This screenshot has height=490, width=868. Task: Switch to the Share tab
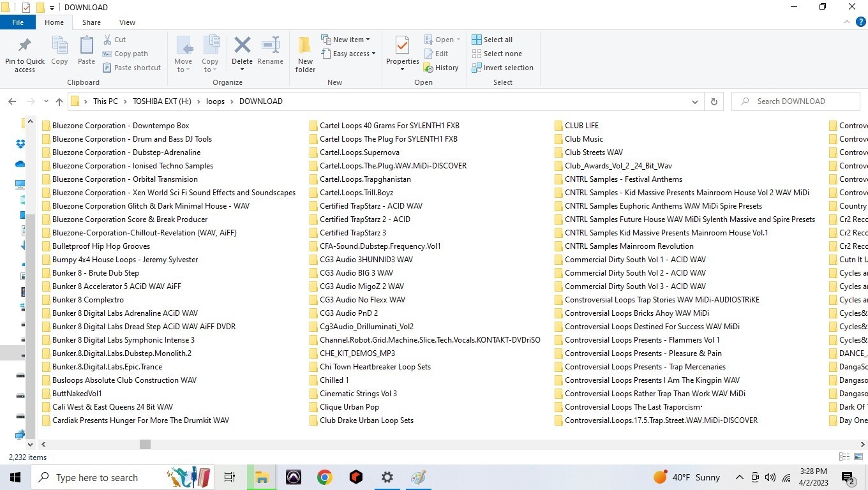[91, 22]
